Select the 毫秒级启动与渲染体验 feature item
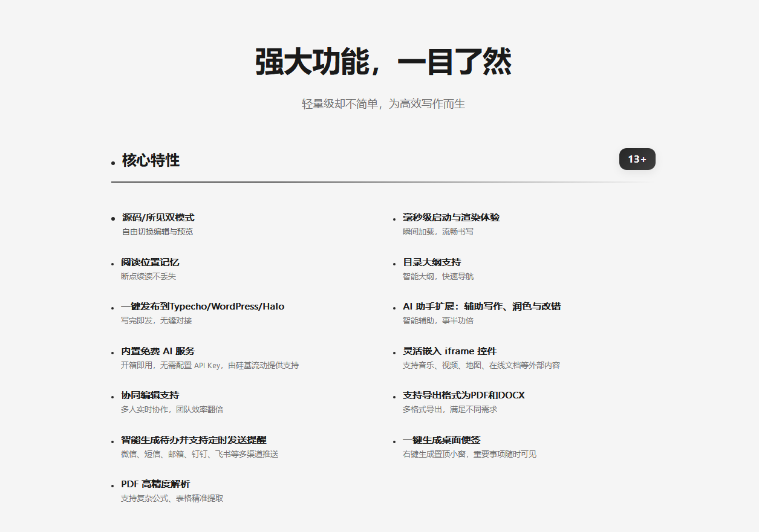This screenshot has height=532, width=759. click(451, 218)
